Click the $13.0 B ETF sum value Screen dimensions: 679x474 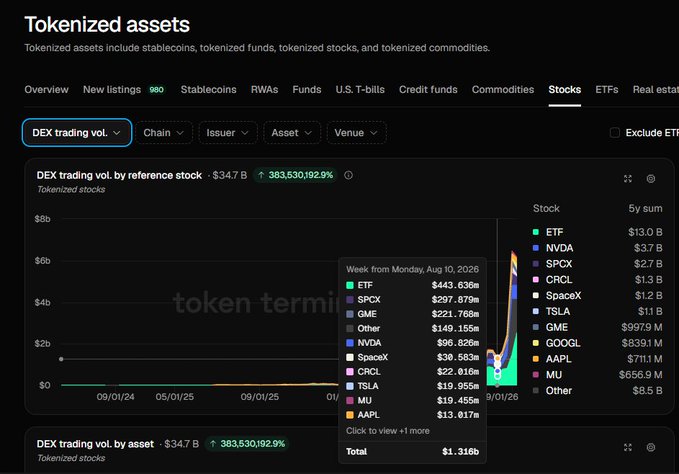(645, 232)
